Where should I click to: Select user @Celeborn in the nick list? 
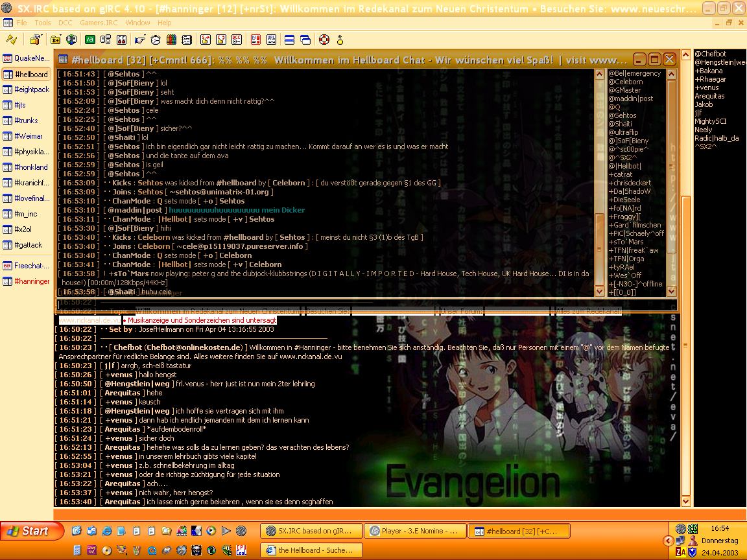(625, 82)
